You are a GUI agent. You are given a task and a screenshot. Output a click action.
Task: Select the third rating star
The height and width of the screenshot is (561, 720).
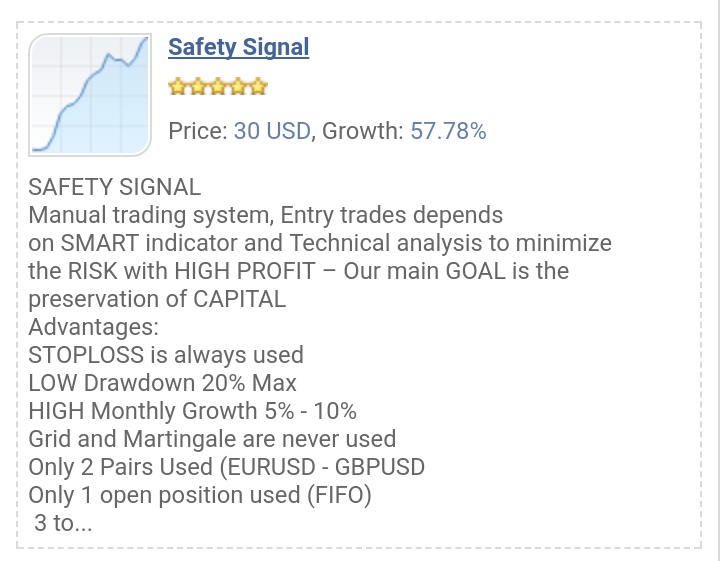[x=218, y=86]
